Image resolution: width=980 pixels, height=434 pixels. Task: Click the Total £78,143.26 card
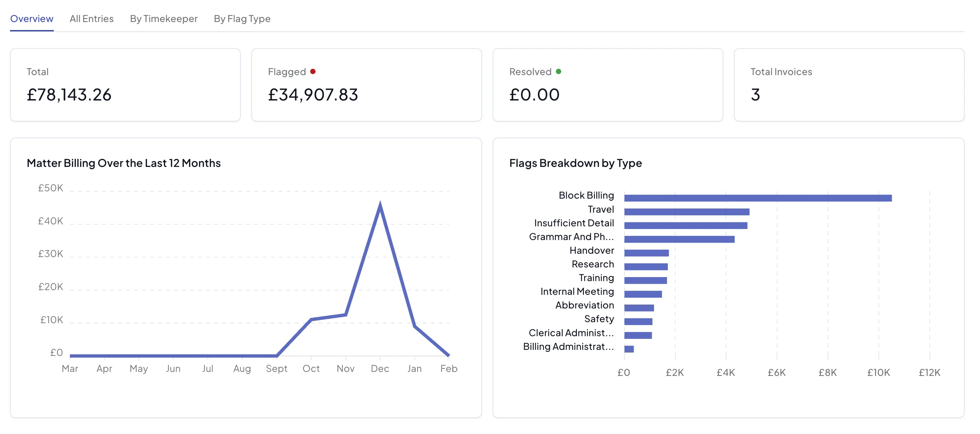(x=125, y=85)
